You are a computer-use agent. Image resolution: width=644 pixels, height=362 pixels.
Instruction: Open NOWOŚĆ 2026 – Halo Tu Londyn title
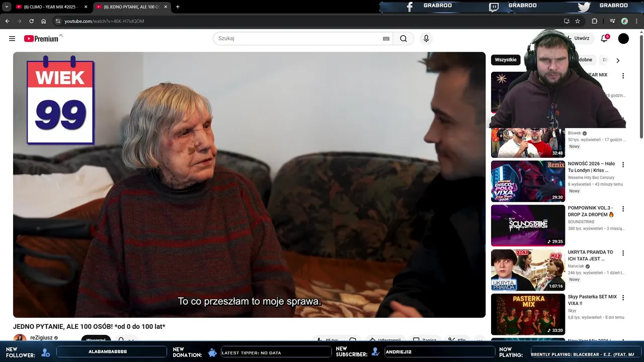[x=591, y=167]
